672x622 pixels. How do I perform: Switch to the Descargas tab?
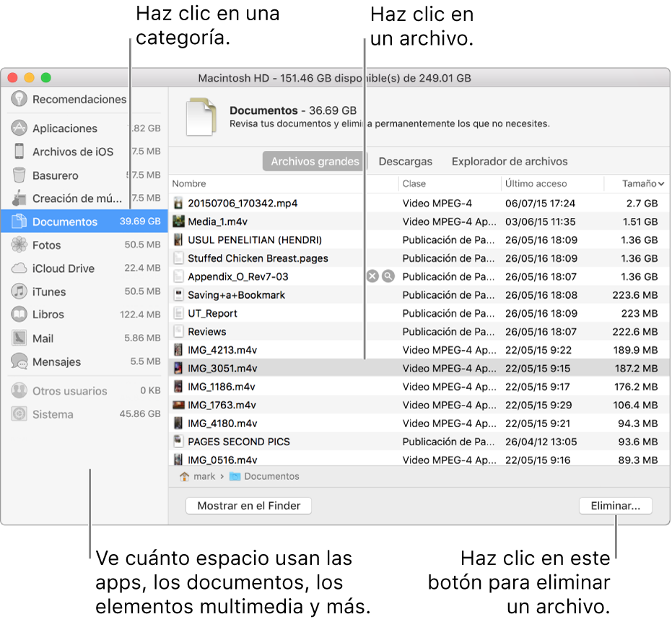pyautogui.click(x=406, y=162)
